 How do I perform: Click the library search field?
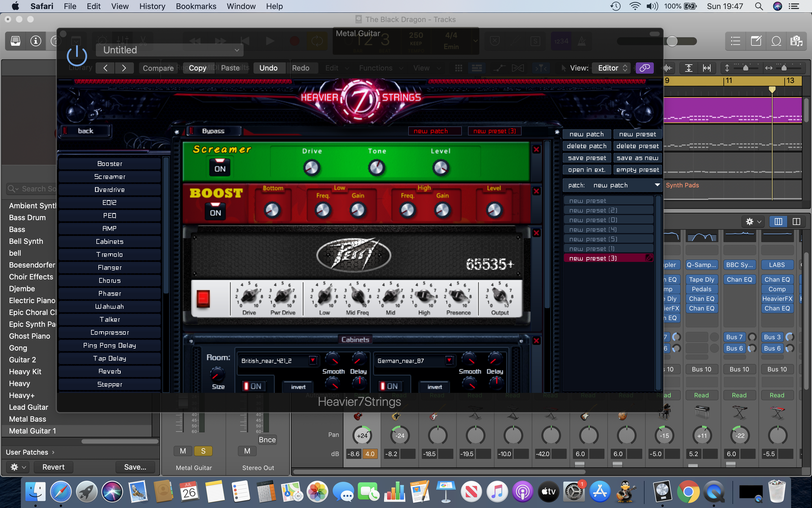pyautogui.click(x=32, y=189)
